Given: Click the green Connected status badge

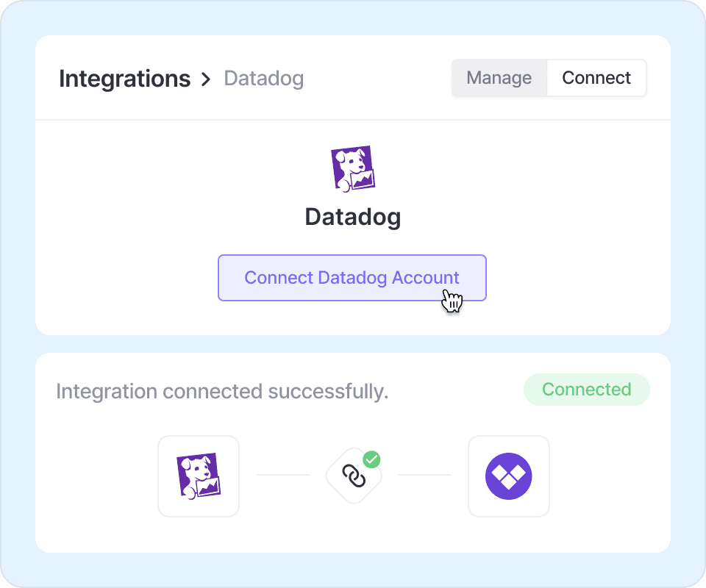Looking at the screenshot, I should point(586,390).
